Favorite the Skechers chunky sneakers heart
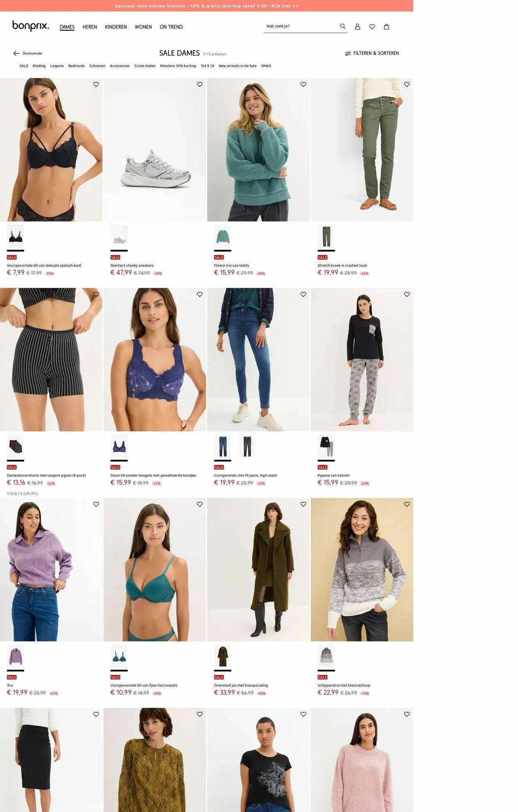Screen dimensions: 518x812 200,84
